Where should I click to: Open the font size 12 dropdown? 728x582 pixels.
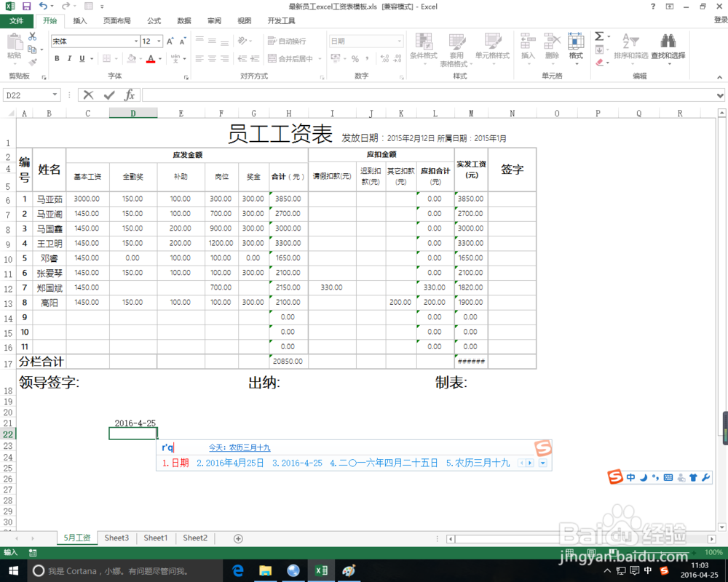(x=159, y=41)
